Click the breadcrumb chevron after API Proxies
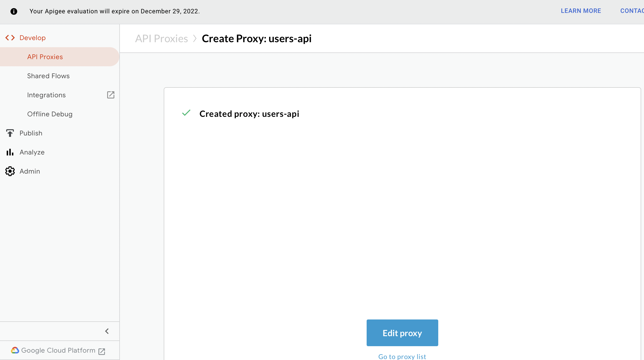Viewport: 644px width, 360px height. click(195, 39)
